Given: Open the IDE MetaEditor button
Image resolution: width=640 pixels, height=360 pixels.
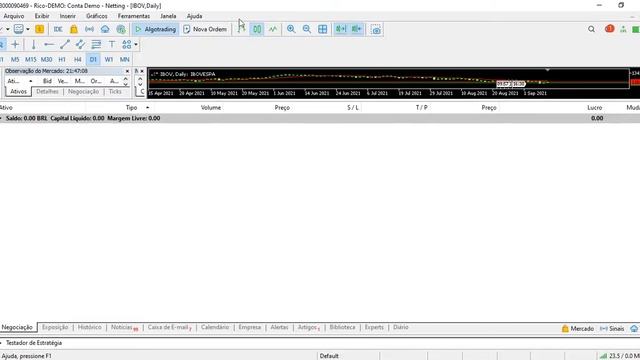Looking at the screenshot, I should (58, 29).
